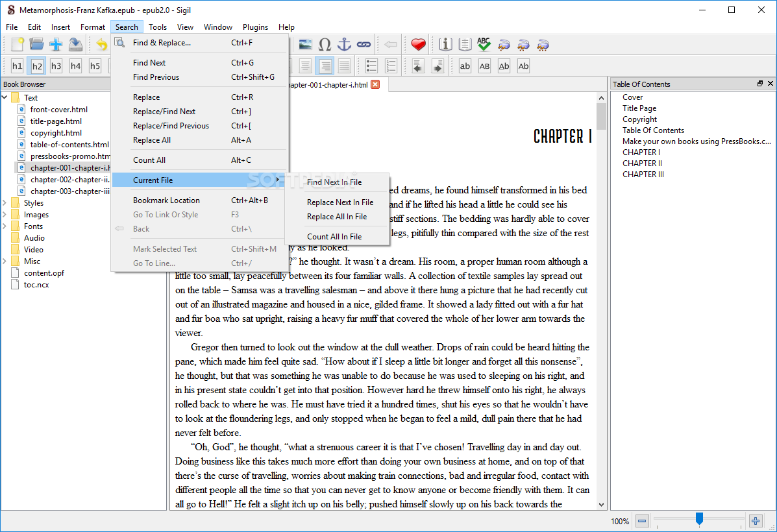Choose Count All In File submenu item

pyautogui.click(x=337, y=236)
